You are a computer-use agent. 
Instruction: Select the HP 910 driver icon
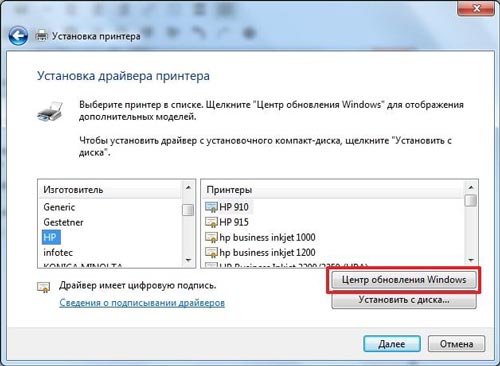coord(211,207)
